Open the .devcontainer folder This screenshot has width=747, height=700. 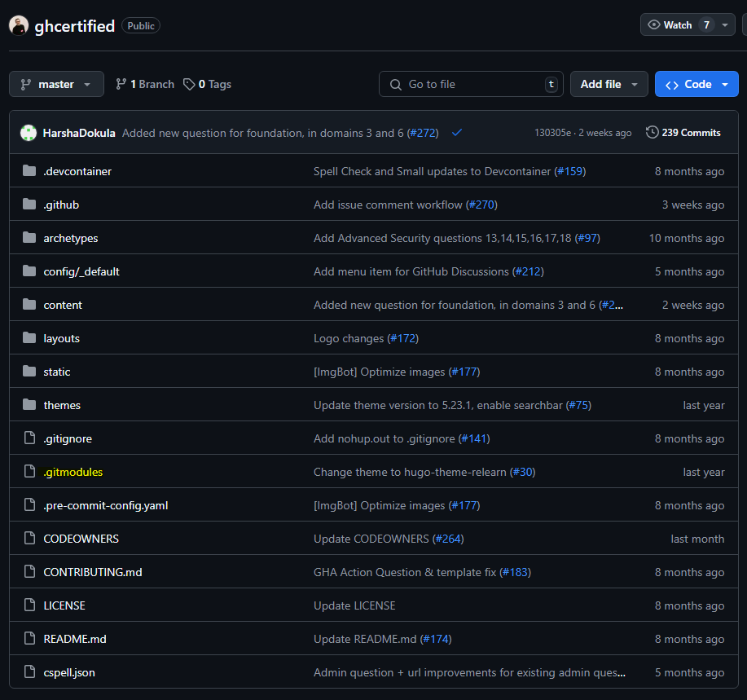77,172
